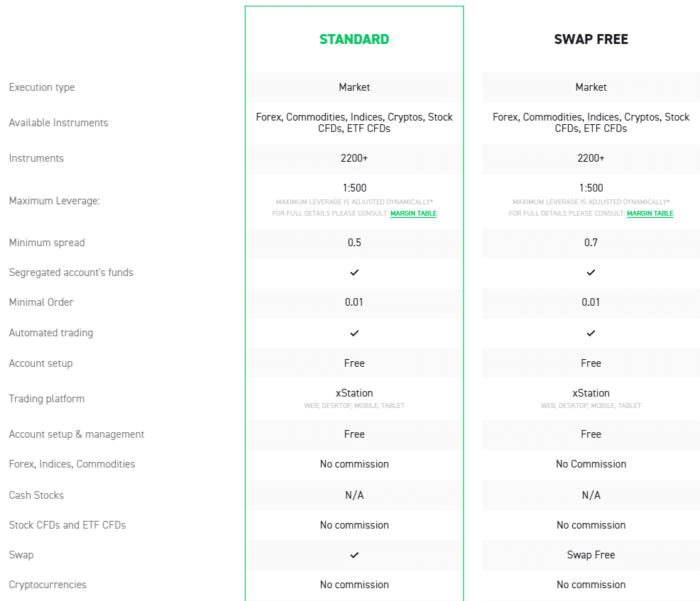Image resolution: width=700 pixels, height=601 pixels.
Task: Click the Cryptocurrencies row label
Action: [x=48, y=585]
